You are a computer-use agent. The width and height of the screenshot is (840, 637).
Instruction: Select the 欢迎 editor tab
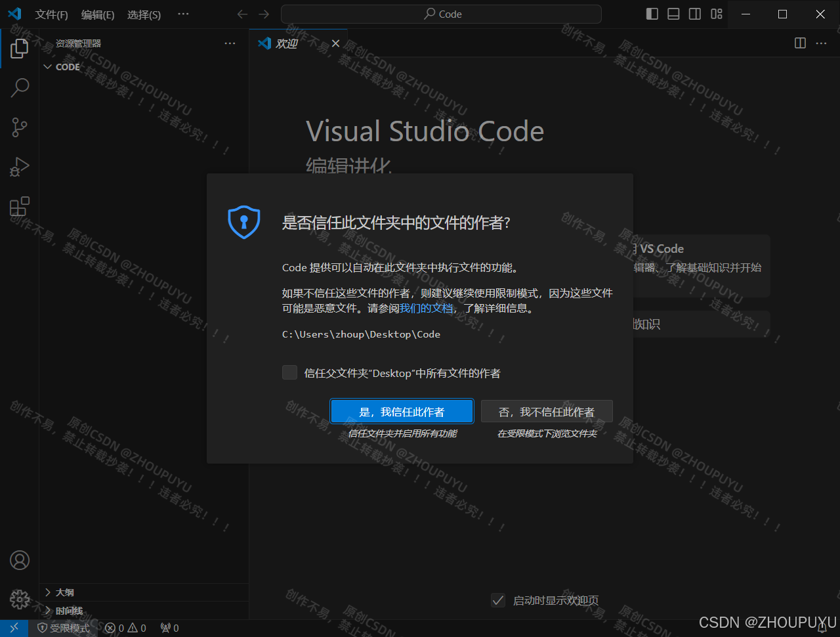coord(298,43)
